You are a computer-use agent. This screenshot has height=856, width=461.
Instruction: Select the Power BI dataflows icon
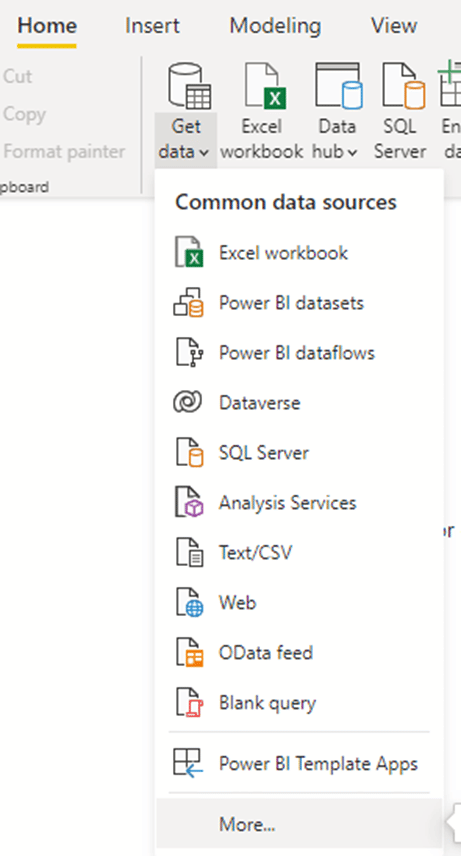pyautogui.click(x=188, y=352)
